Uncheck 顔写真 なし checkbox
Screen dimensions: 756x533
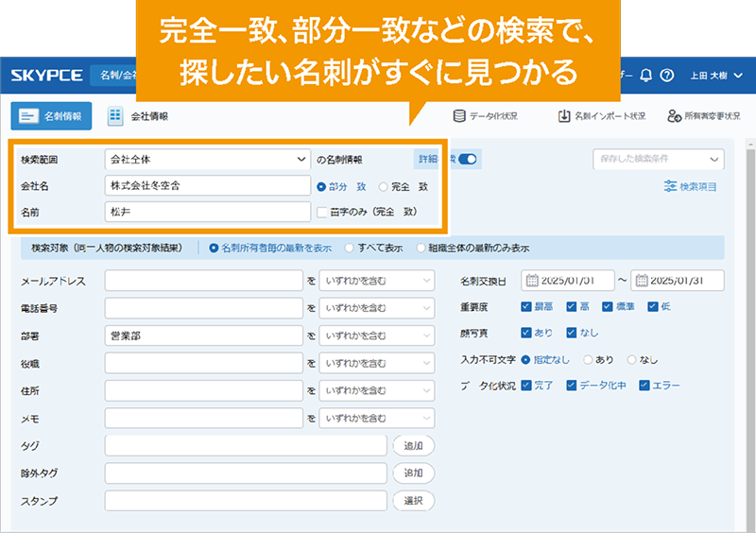572,333
